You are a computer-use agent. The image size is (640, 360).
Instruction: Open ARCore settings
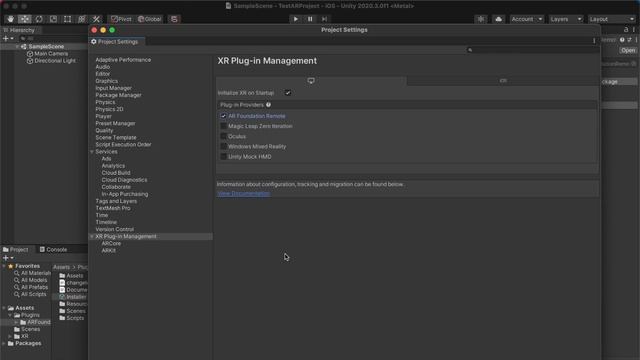coord(111,243)
